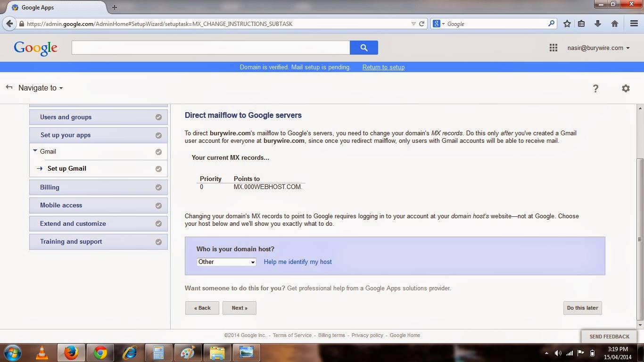This screenshot has width=644, height=362.
Task: Click checkmark on Users and groups row
Action: [x=158, y=117]
